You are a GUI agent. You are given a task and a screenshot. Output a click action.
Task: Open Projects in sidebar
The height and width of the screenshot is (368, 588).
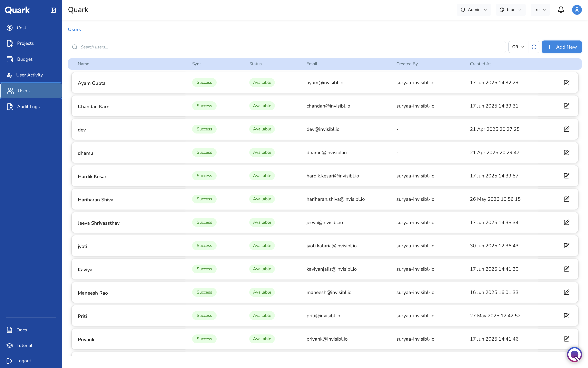coord(31,43)
